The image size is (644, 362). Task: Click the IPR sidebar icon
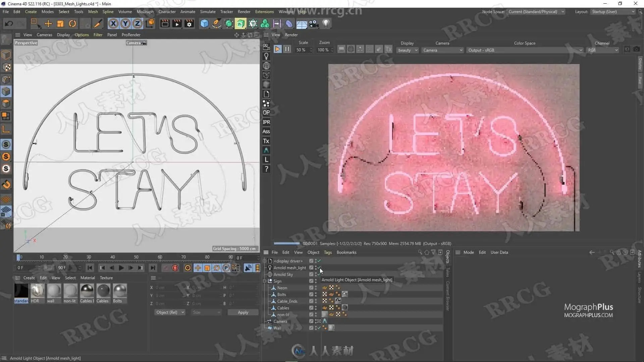[266, 122]
